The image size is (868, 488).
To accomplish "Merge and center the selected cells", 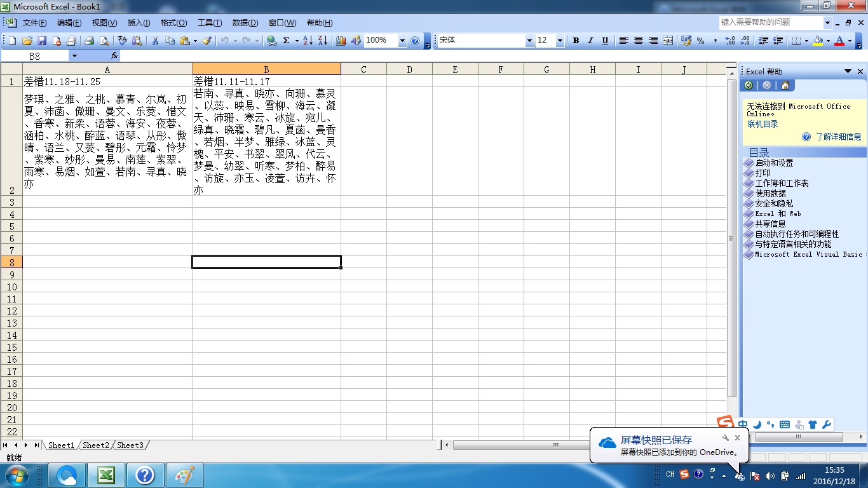I will [x=668, y=41].
